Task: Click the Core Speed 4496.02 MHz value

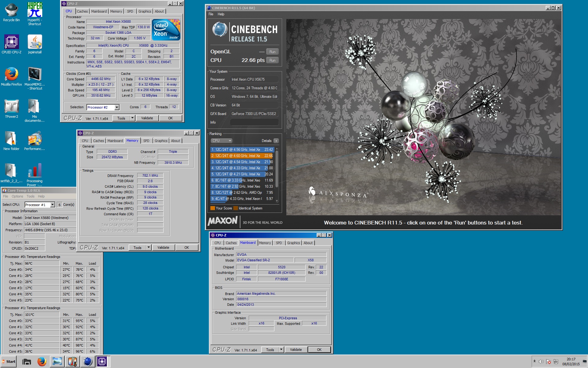Action: pos(101,79)
